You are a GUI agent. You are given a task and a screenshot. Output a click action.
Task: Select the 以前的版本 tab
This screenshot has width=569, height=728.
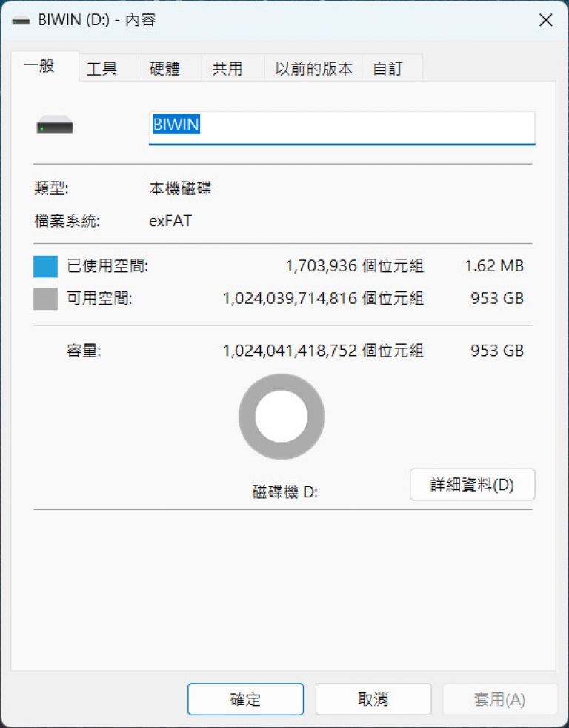[x=313, y=68]
